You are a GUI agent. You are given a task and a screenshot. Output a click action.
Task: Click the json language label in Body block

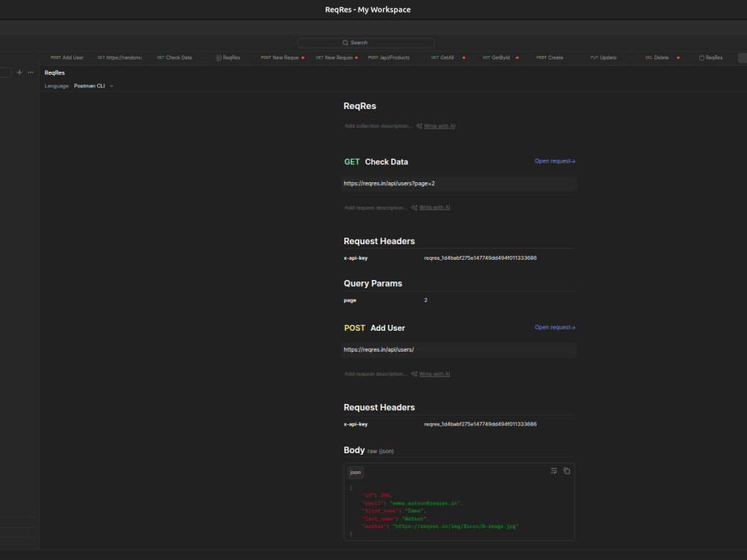coord(356,473)
